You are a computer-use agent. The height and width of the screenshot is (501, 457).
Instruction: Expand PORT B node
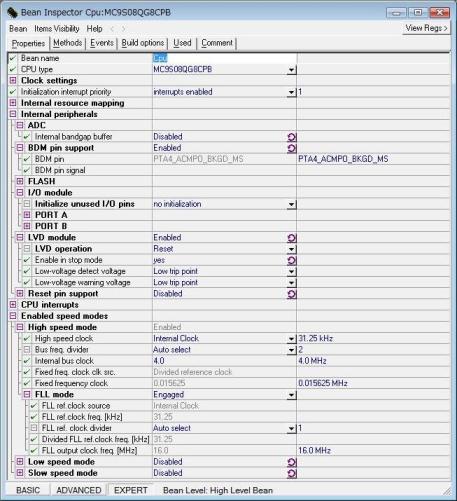pos(27,226)
